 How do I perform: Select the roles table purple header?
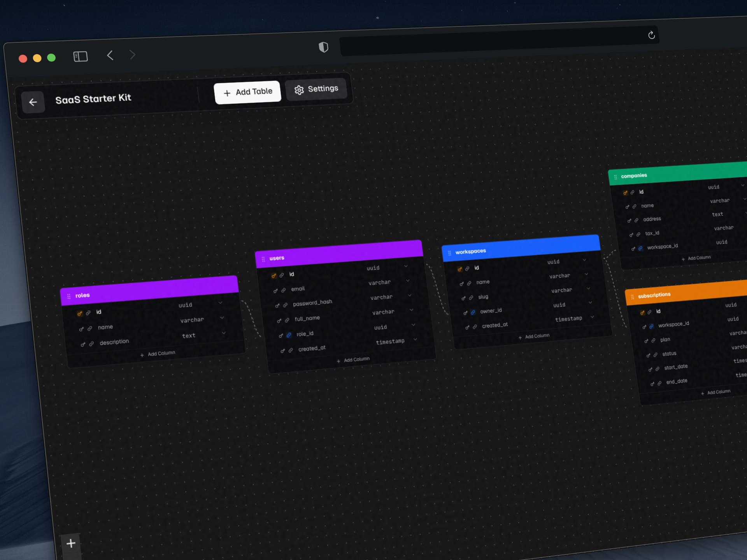pos(149,290)
